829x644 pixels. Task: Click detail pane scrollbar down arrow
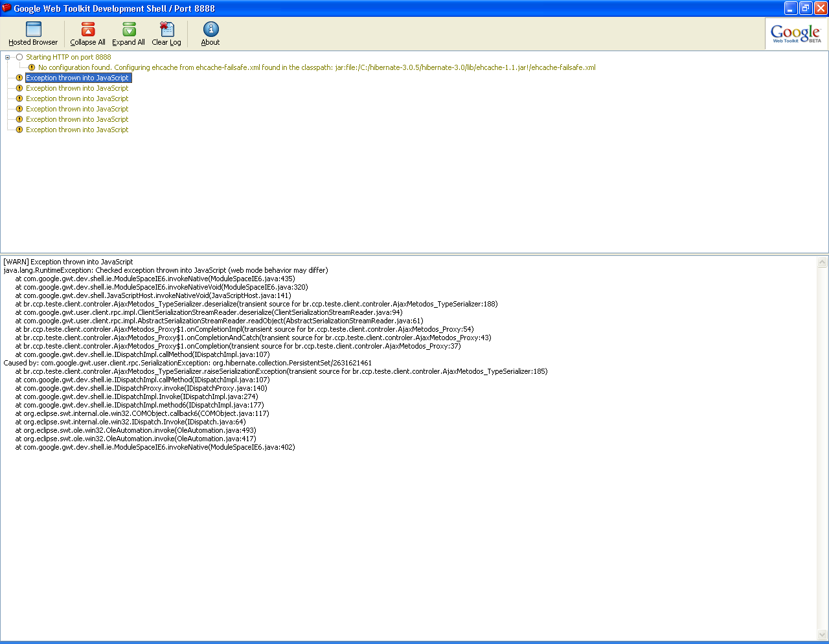823,635
